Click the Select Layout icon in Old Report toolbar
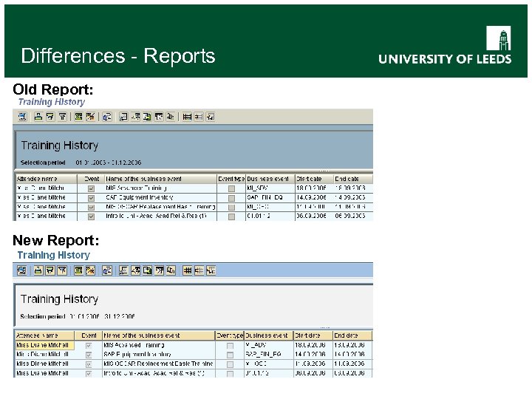The image size is (532, 399). coord(199,117)
